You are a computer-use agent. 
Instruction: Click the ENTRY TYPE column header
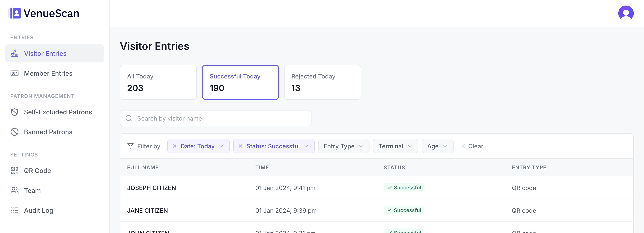click(x=529, y=167)
